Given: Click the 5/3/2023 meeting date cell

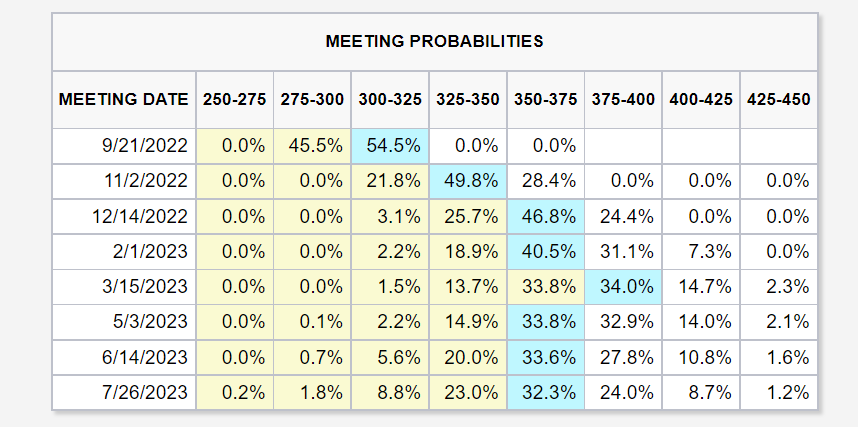Looking at the screenshot, I should [124, 321].
